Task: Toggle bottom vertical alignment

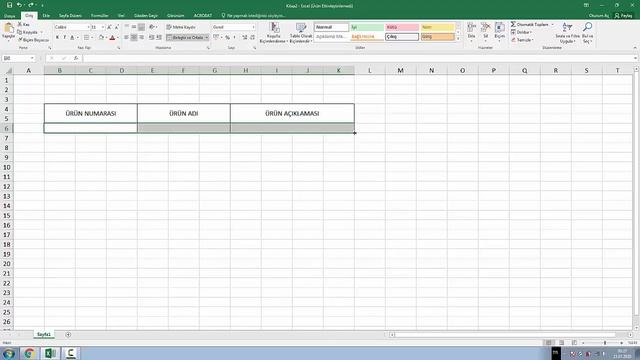Action: tap(142, 27)
